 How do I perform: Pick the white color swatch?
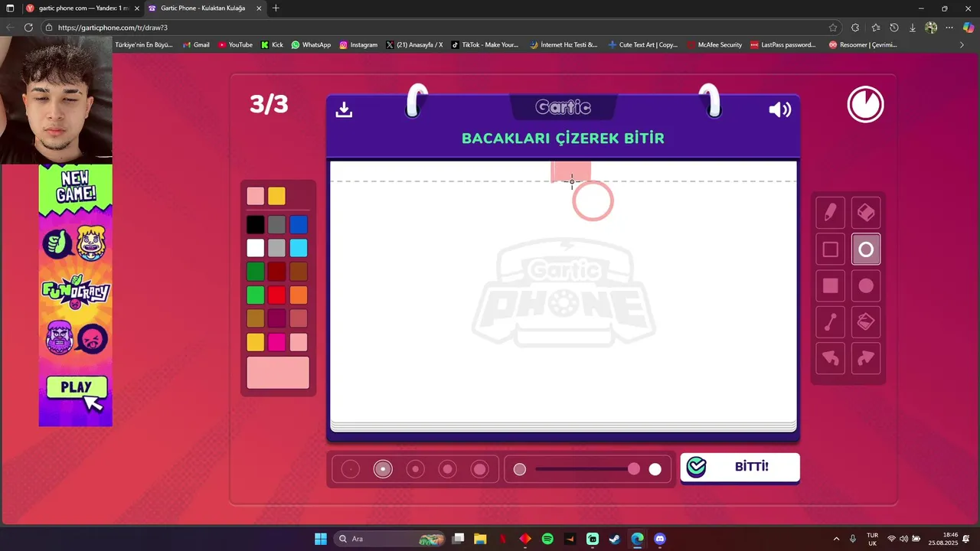[x=256, y=248]
